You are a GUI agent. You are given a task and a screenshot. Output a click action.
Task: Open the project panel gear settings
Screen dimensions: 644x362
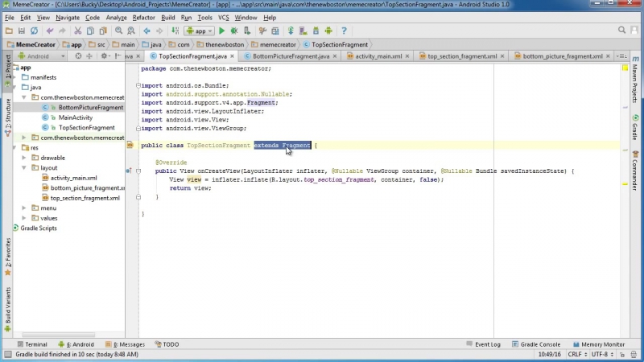tap(105, 56)
